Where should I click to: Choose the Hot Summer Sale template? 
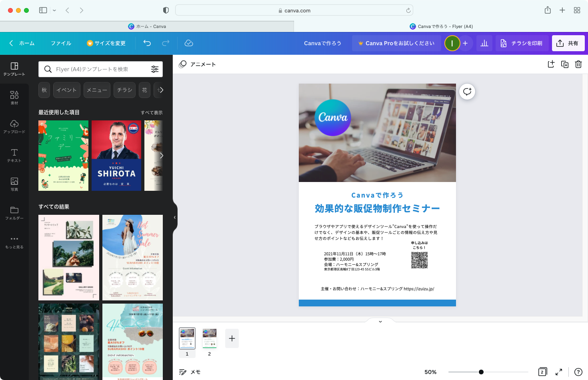point(132,258)
